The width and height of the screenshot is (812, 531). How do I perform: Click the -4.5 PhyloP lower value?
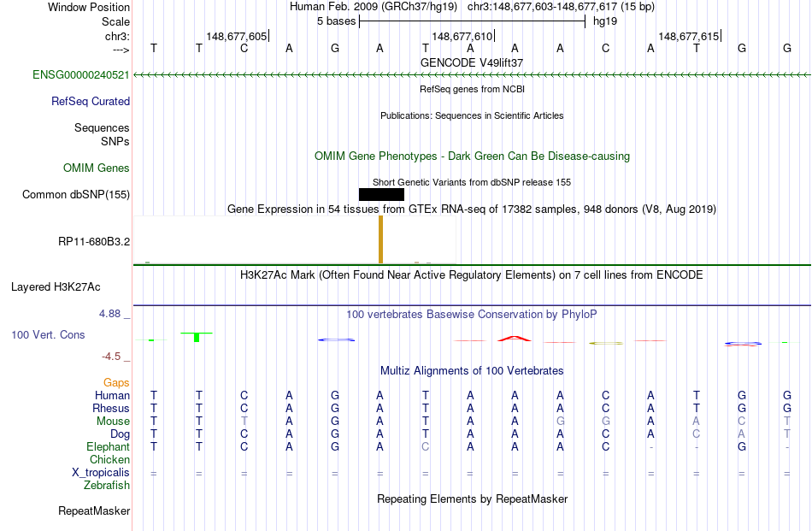pos(111,357)
